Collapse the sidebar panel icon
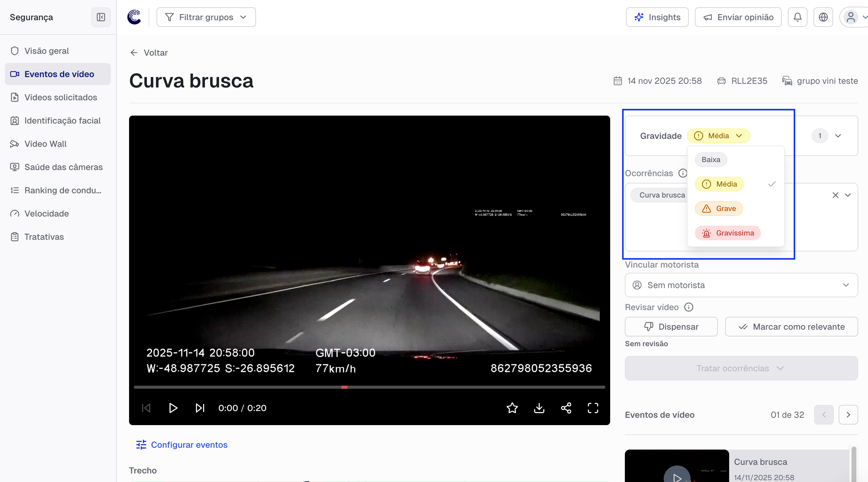Image resolution: width=868 pixels, height=482 pixels. (101, 17)
